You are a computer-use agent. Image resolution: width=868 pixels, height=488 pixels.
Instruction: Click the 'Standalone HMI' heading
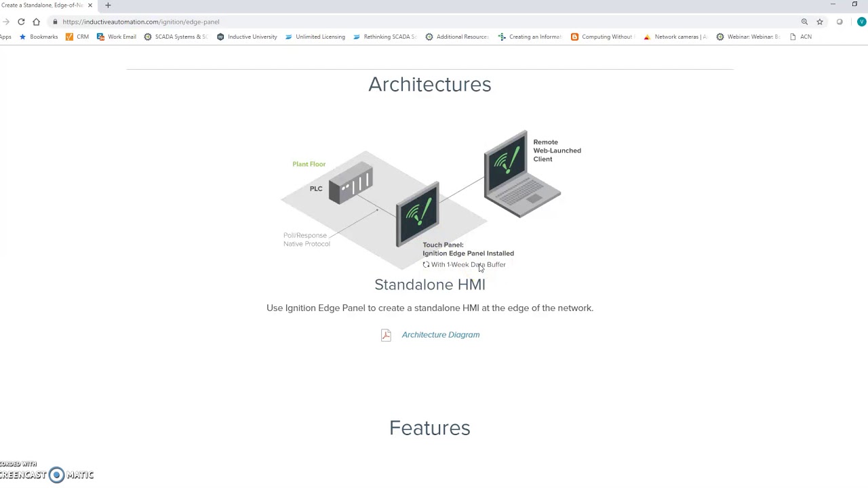(x=430, y=285)
